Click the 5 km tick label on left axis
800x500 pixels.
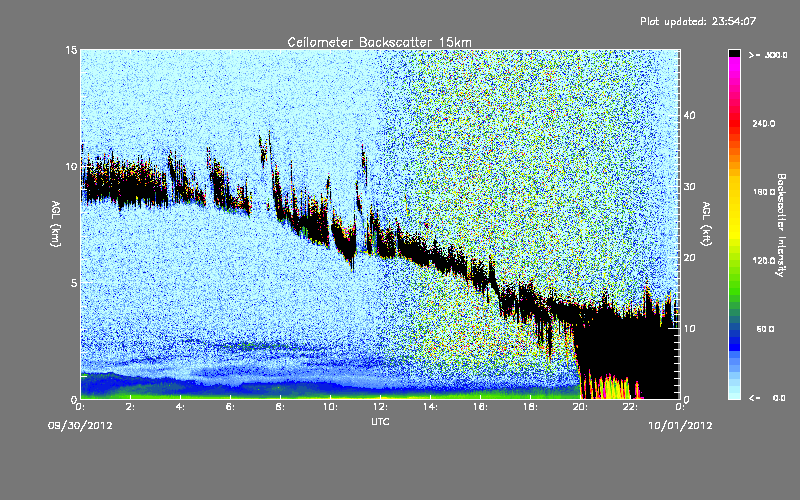coord(74,283)
